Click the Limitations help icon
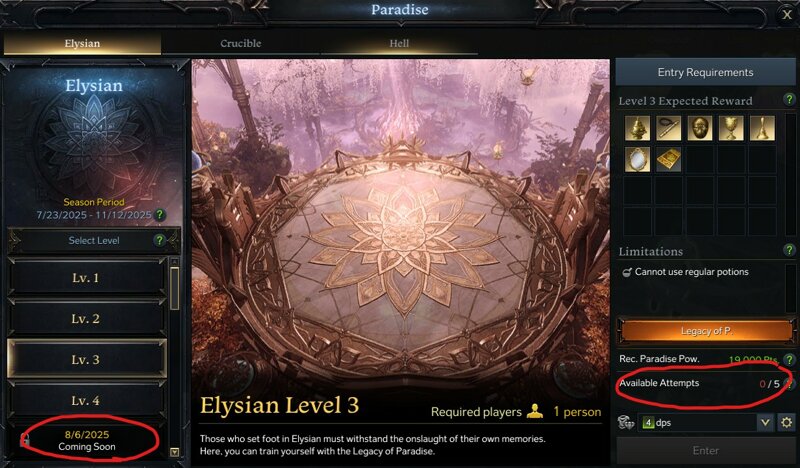 coord(789,250)
